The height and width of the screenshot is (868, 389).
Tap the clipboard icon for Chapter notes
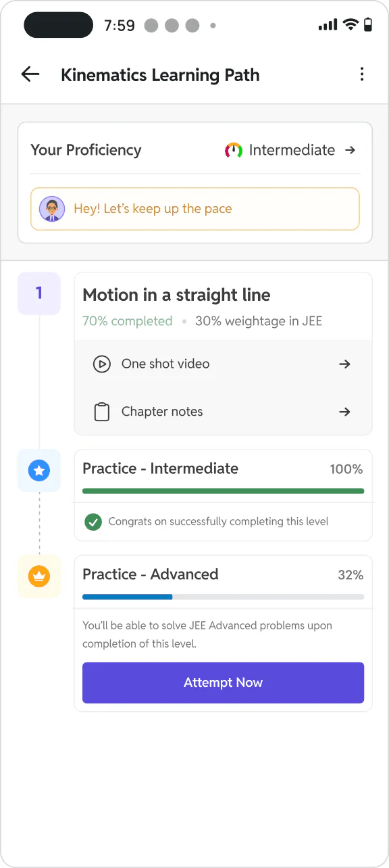click(x=101, y=412)
